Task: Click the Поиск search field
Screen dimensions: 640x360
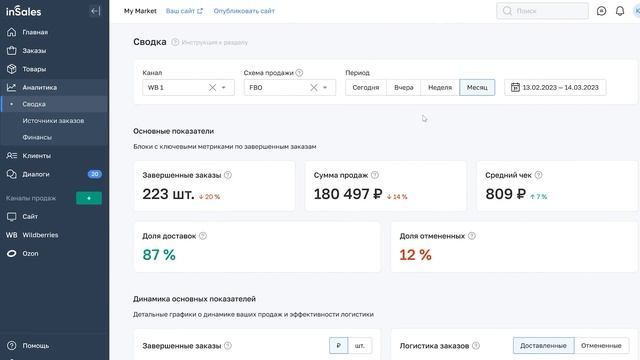Action: [542, 11]
